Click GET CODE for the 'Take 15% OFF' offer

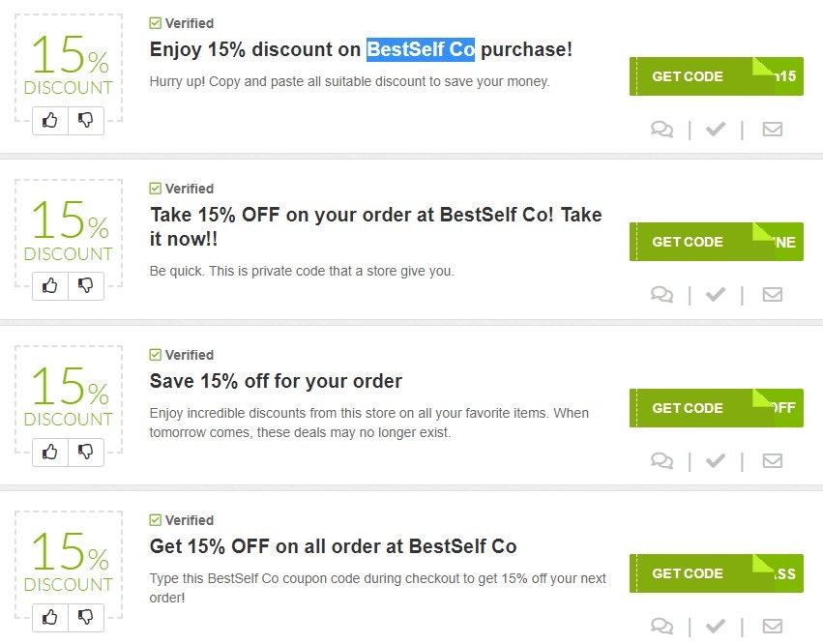click(x=690, y=242)
